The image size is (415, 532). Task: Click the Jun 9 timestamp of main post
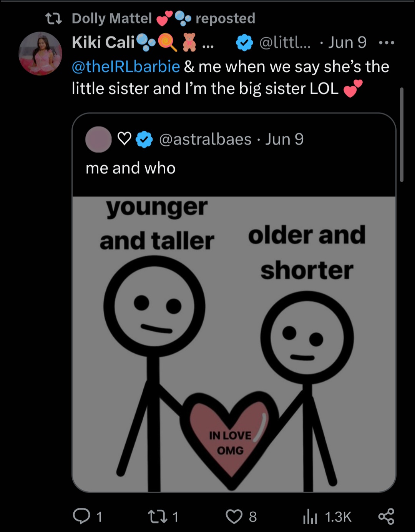point(347,42)
